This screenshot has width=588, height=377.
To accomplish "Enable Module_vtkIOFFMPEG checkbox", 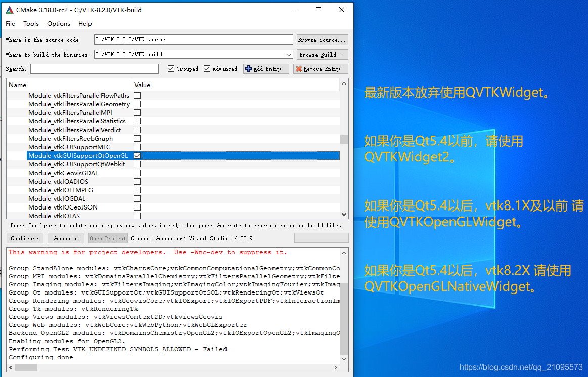I will (x=137, y=190).
